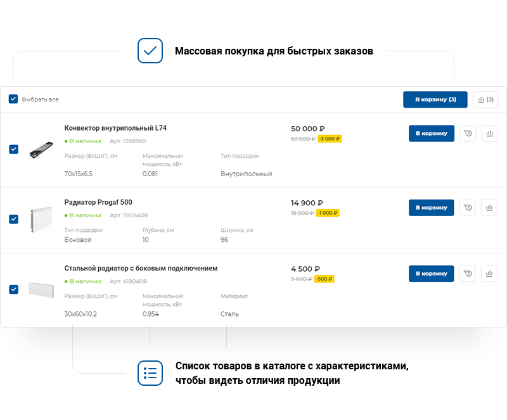The width and height of the screenshot is (507, 420).
Task: Click the clock icon for Стальной радиатор
Action: point(468,274)
